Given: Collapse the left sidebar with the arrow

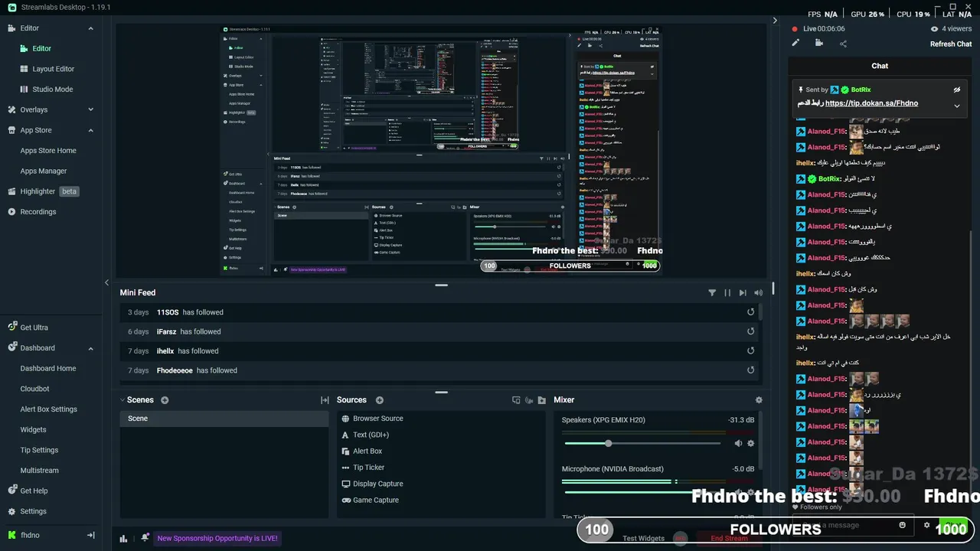Looking at the screenshot, I should (x=106, y=283).
